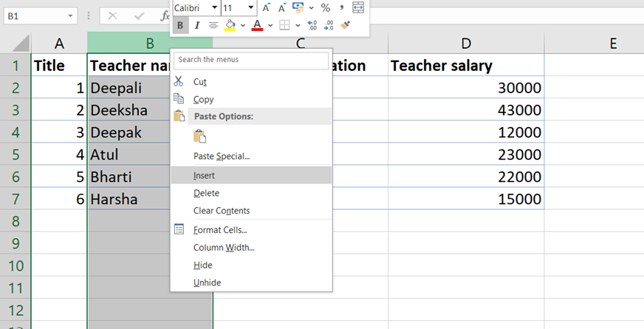Click the Format Painter brush icon
Image resolution: width=644 pixels, height=329 pixels.
[x=345, y=25]
